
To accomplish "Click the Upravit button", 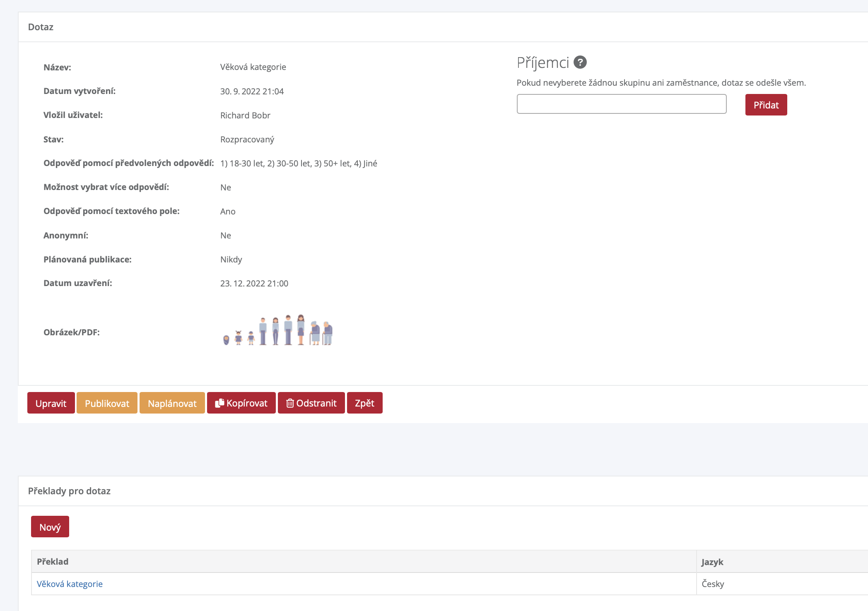I will point(51,403).
